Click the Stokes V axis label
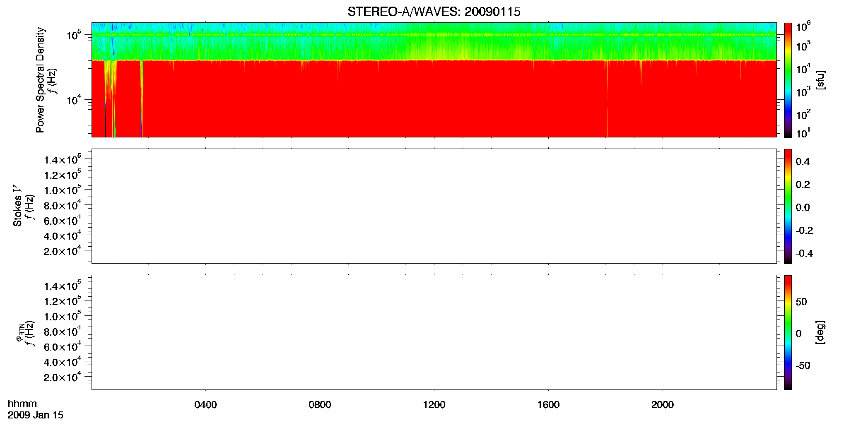Image resolution: width=868 pixels, height=447 pixels. tap(17, 206)
